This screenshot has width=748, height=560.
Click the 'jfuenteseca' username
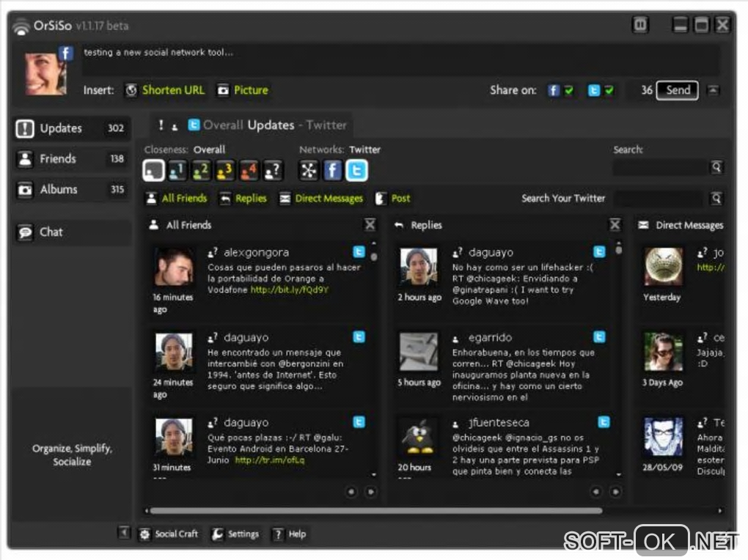(x=499, y=422)
